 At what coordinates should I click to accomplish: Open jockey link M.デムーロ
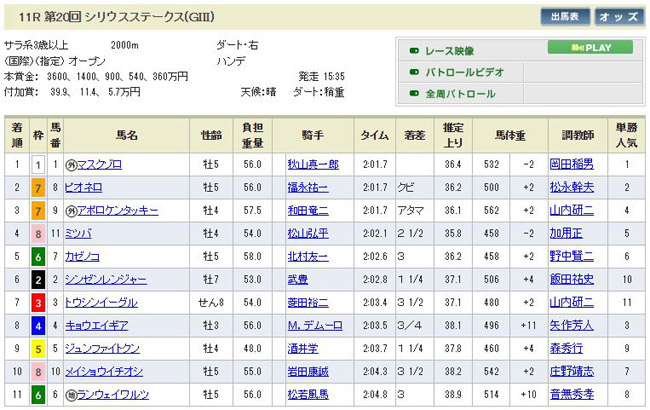(313, 325)
